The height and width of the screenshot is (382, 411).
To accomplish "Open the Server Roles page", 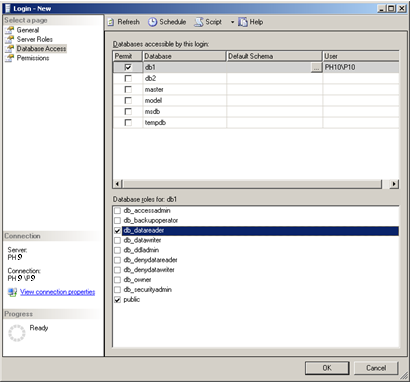I will click(x=35, y=39).
